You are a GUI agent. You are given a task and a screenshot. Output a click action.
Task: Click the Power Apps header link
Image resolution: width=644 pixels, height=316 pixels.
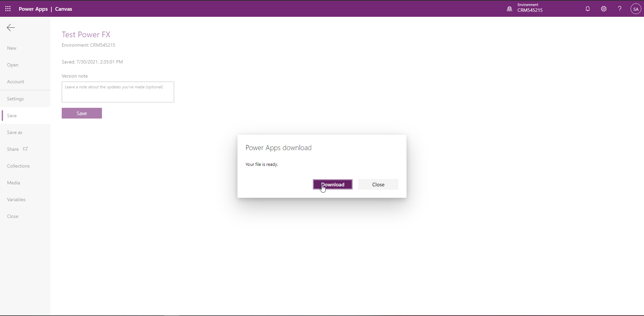(x=33, y=9)
